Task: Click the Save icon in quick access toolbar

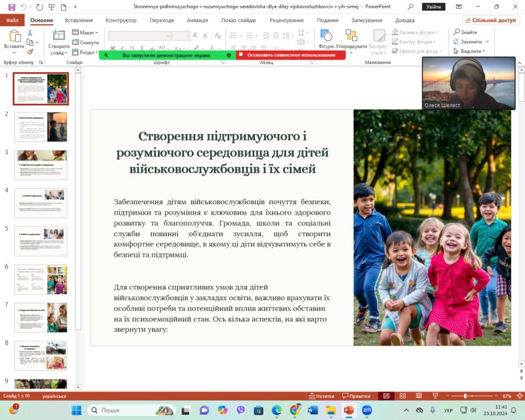Action: (12, 6)
